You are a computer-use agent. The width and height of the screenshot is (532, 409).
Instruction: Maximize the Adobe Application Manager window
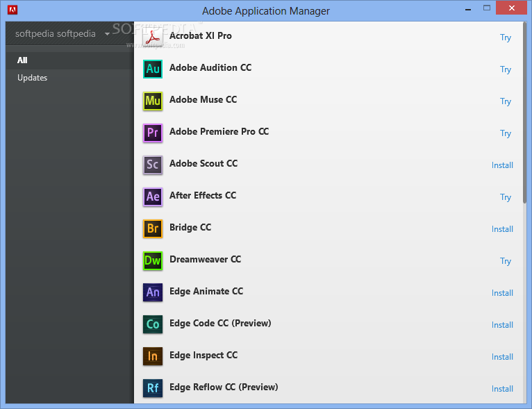pyautogui.click(x=487, y=8)
